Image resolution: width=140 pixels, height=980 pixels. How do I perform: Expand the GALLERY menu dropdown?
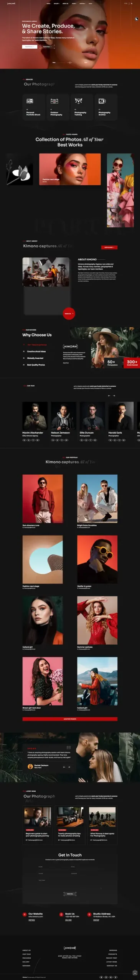[x=56, y=3]
